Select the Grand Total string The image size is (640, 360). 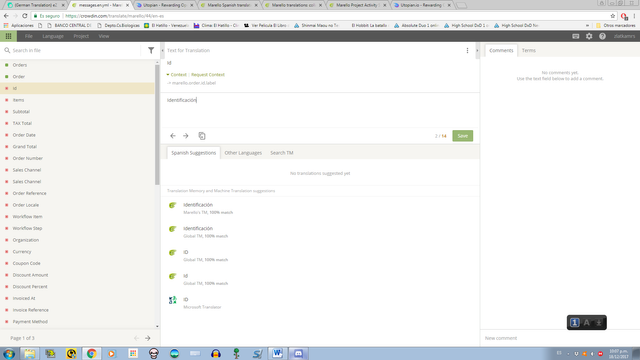point(78,147)
